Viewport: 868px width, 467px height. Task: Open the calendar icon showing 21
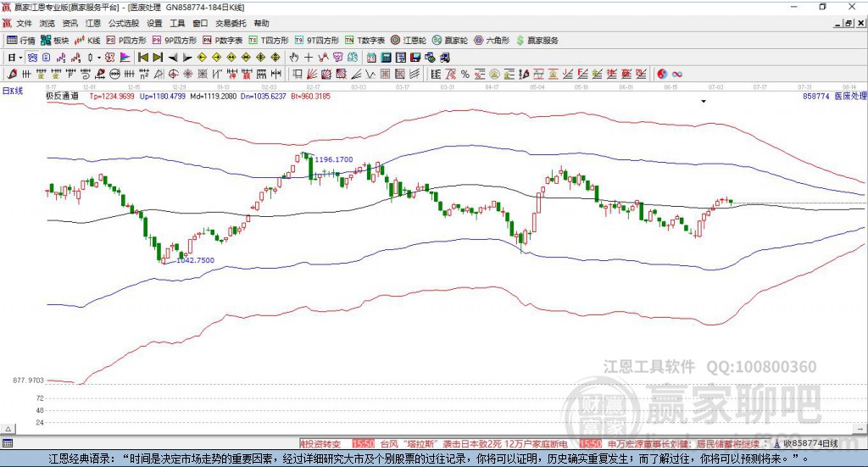pyautogui.click(x=371, y=58)
